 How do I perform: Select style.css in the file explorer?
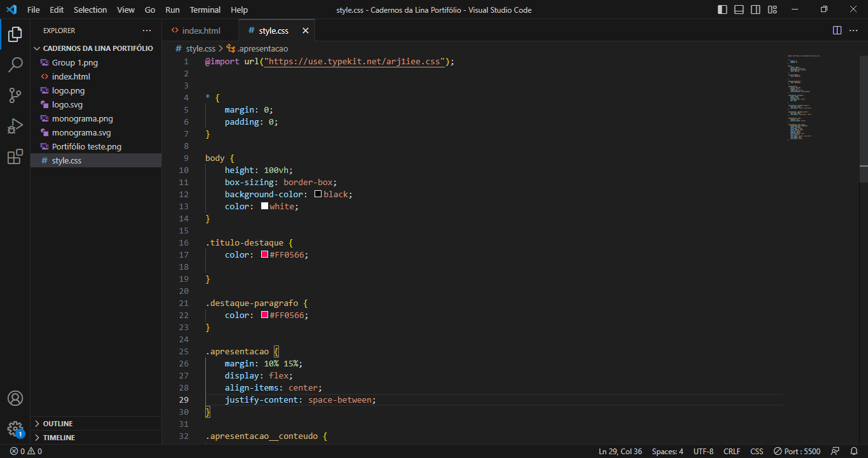coord(96,160)
